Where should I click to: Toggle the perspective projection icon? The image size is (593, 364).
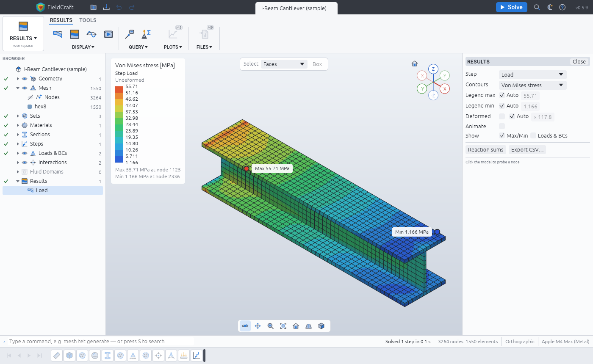click(309, 326)
